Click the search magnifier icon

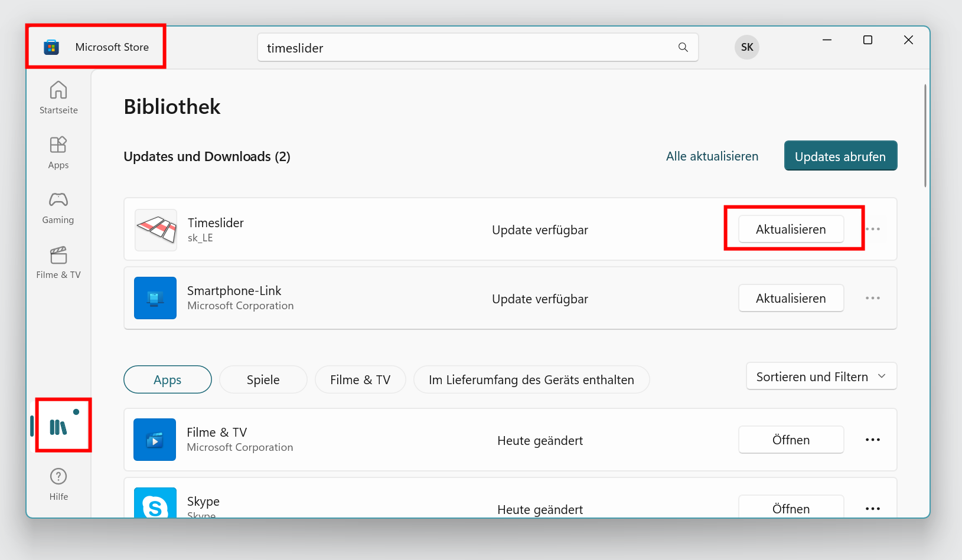tap(683, 47)
